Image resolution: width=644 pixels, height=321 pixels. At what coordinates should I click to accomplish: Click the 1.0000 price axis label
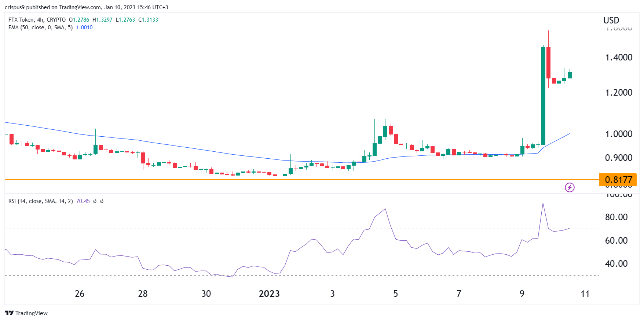click(x=619, y=134)
